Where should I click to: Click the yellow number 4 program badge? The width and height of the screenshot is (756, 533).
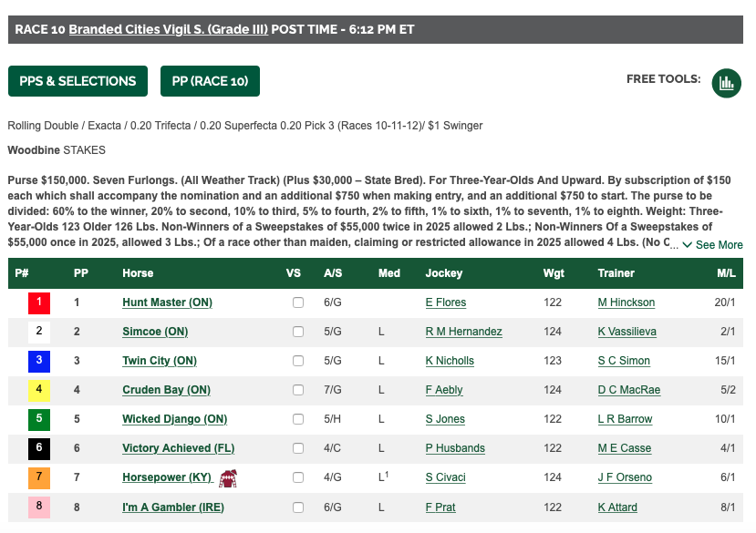pyautogui.click(x=39, y=390)
